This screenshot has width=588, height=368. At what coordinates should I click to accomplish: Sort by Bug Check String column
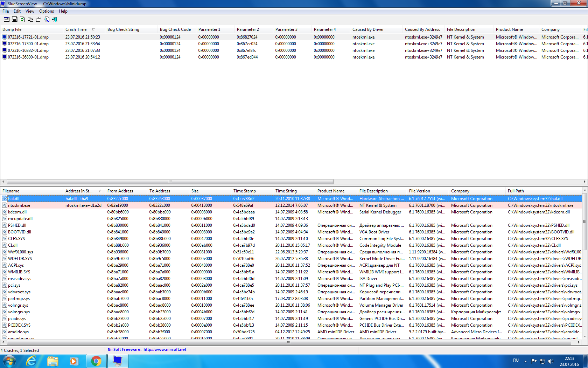[131, 29]
